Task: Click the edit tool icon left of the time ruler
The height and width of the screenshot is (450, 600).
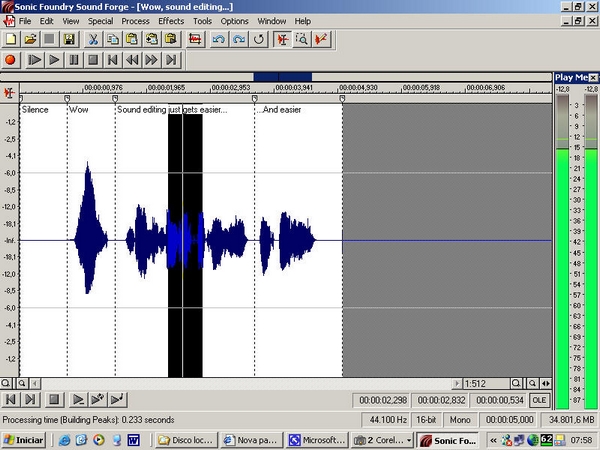Action: (x=9, y=93)
